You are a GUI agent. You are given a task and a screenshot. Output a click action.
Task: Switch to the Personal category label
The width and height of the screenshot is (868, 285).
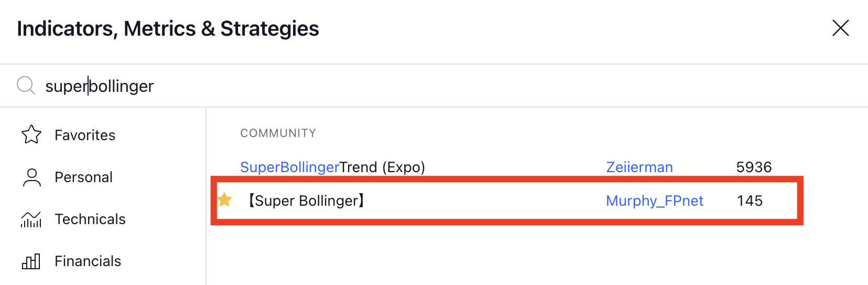83,177
